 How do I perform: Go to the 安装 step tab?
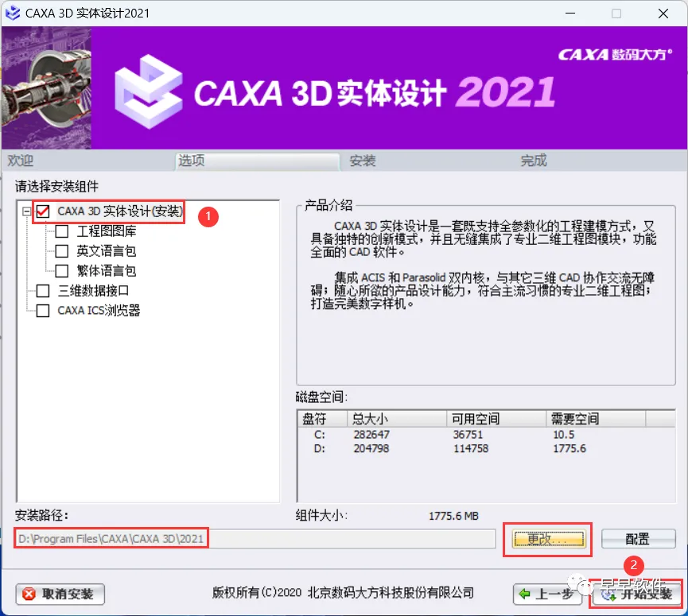(363, 161)
